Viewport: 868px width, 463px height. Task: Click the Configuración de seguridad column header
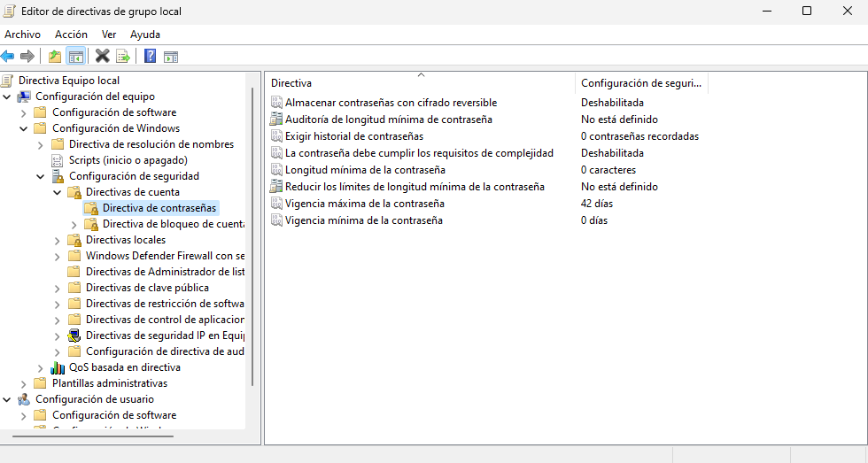coord(640,83)
